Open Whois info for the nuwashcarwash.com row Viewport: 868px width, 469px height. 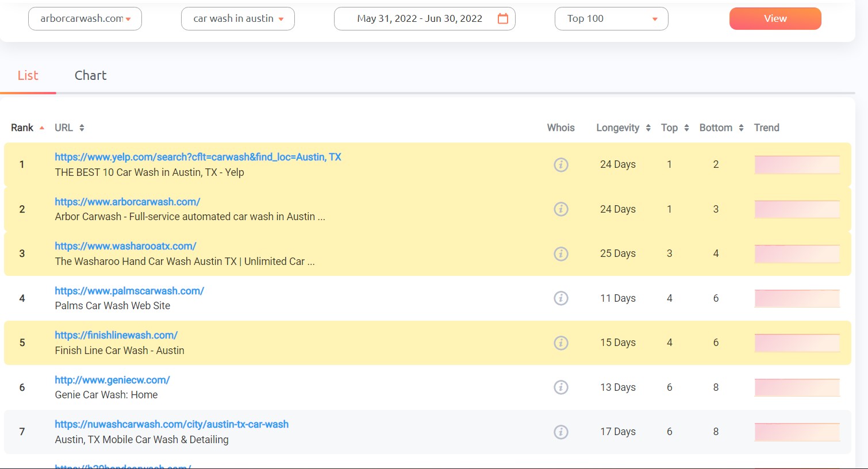(561, 432)
